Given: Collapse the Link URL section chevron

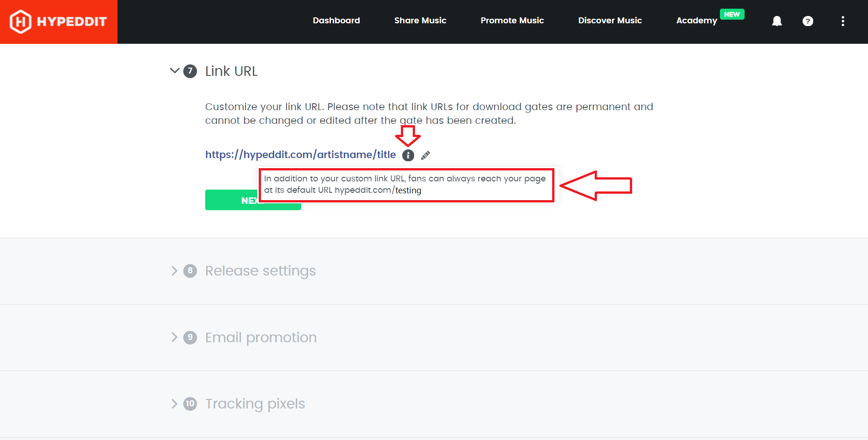Looking at the screenshot, I should pos(175,71).
